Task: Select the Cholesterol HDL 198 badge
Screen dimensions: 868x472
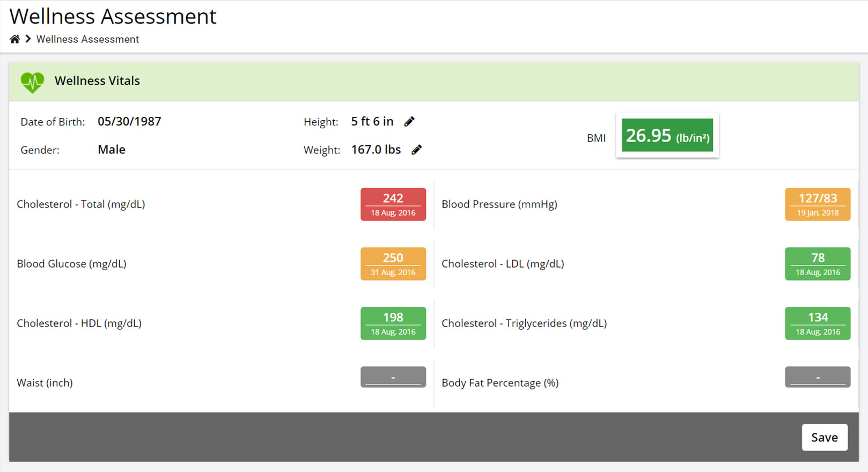Action: pos(393,323)
